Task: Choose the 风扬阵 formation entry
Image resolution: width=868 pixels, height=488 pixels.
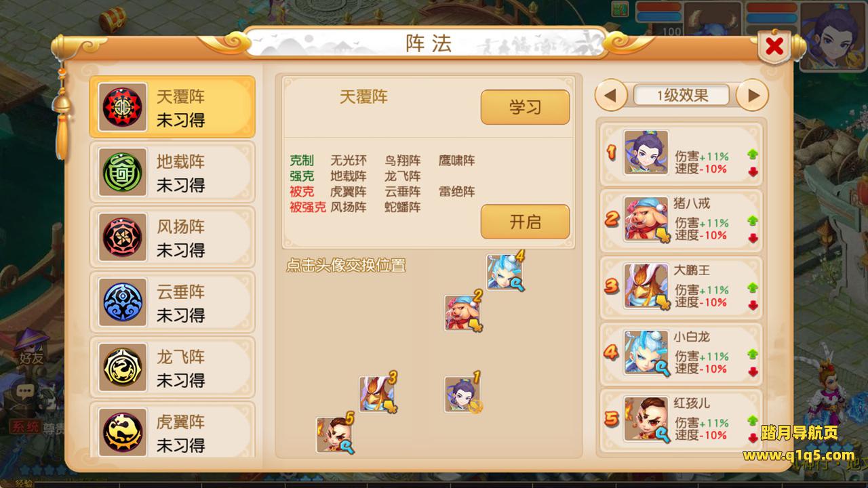Action: 172,237
